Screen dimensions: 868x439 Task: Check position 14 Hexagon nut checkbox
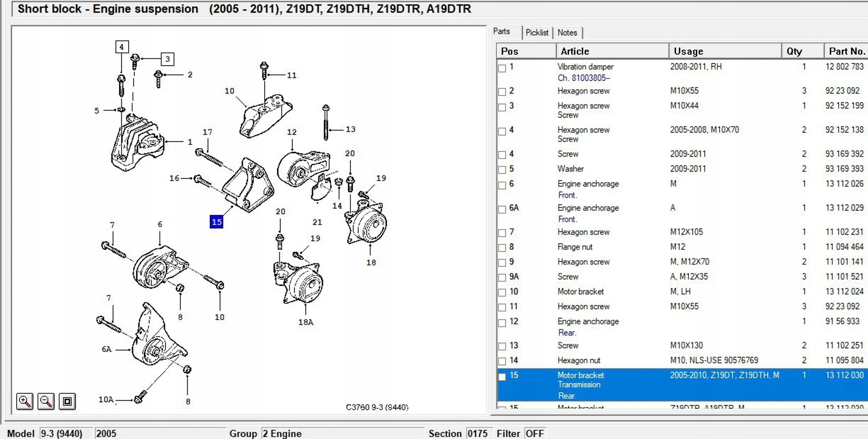[x=502, y=361]
